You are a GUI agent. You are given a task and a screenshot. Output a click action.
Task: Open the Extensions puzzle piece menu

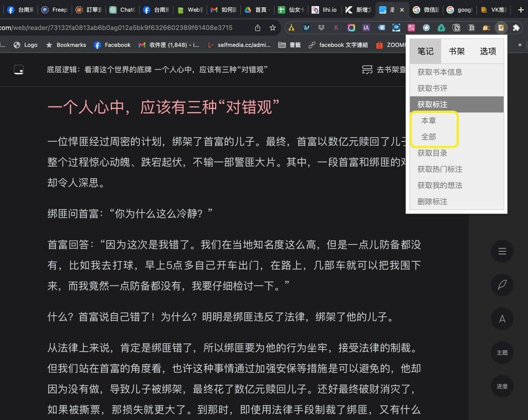click(x=516, y=28)
